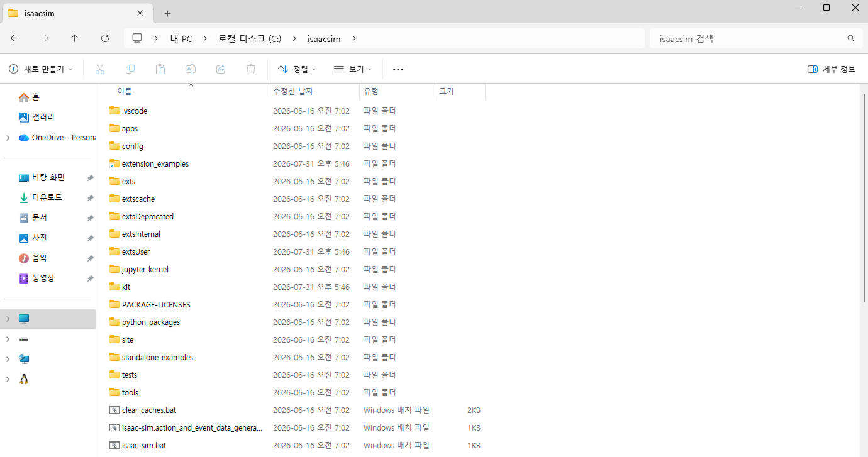Open the New (새로 만들기) dropdown
This screenshot has width=868, height=457.
pyautogui.click(x=41, y=69)
